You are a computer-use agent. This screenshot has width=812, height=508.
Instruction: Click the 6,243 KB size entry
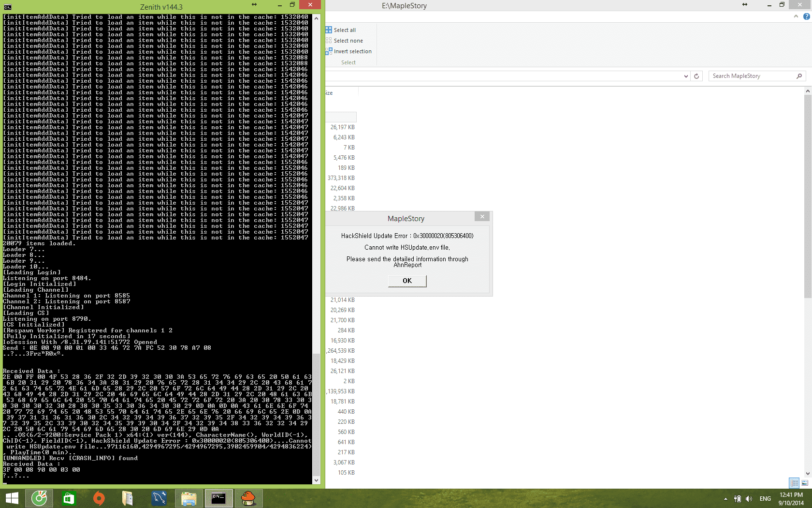tap(344, 137)
